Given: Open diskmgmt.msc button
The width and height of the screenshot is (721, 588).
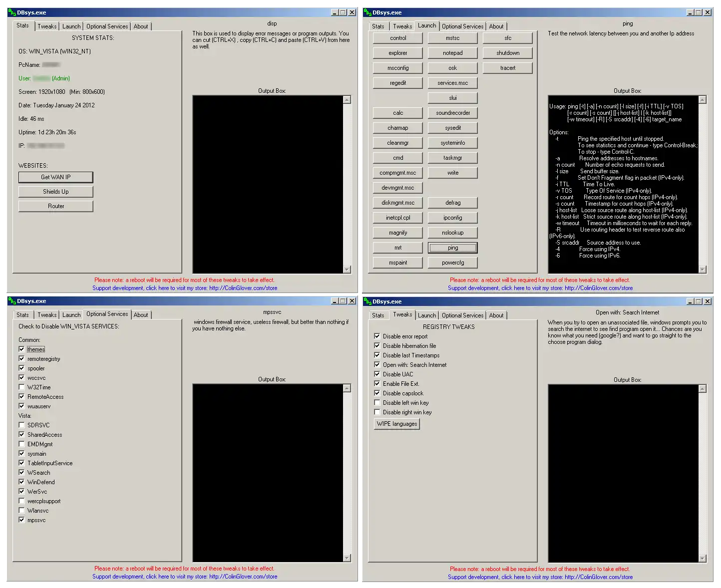Looking at the screenshot, I should coord(398,203).
